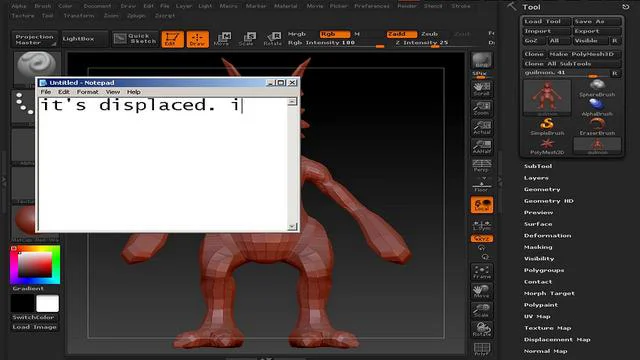The image size is (640, 360).
Task: Select the Rotate tool in the top shelf
Action: [272, 39]
